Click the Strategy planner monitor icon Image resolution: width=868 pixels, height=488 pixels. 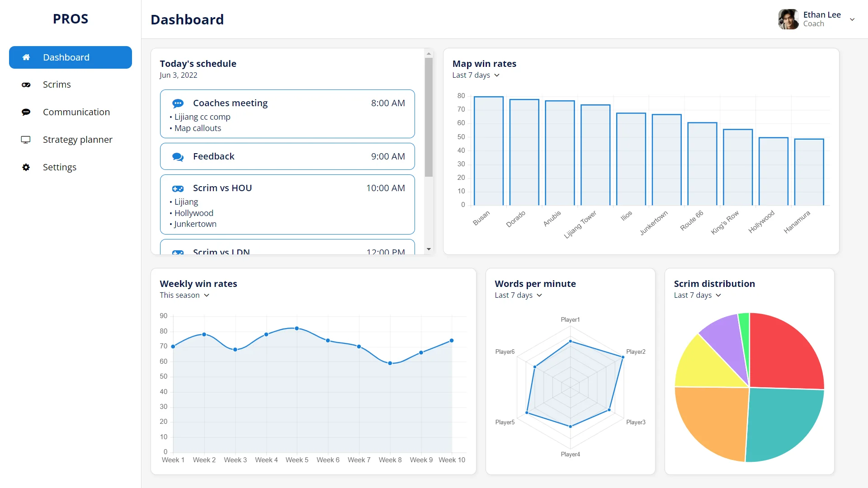26,140
